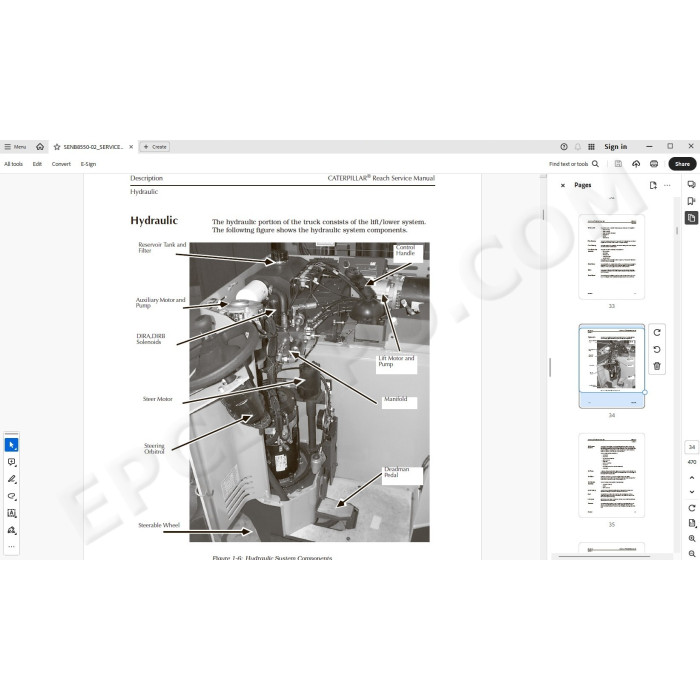The height and width of the screenshot is (700, 700).
Task: Click the "Lift Motor and Pump" label
Action: [396, 361]
